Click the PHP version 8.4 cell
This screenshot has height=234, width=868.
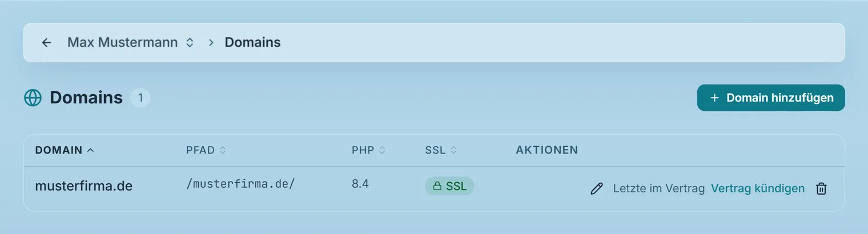360,184
